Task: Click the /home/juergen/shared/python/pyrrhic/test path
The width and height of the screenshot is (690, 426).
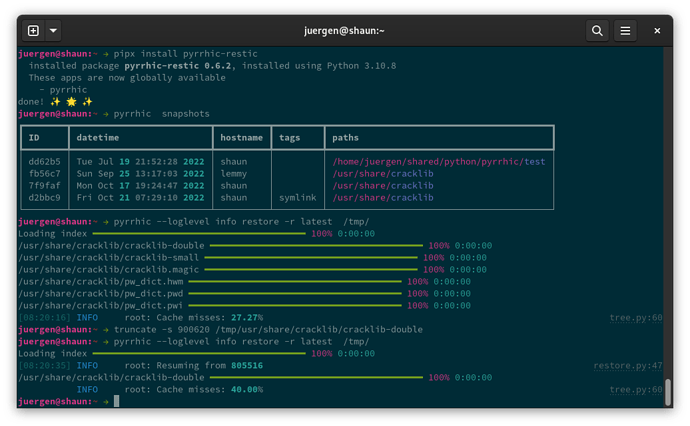Action: click(x=439, y=162)
